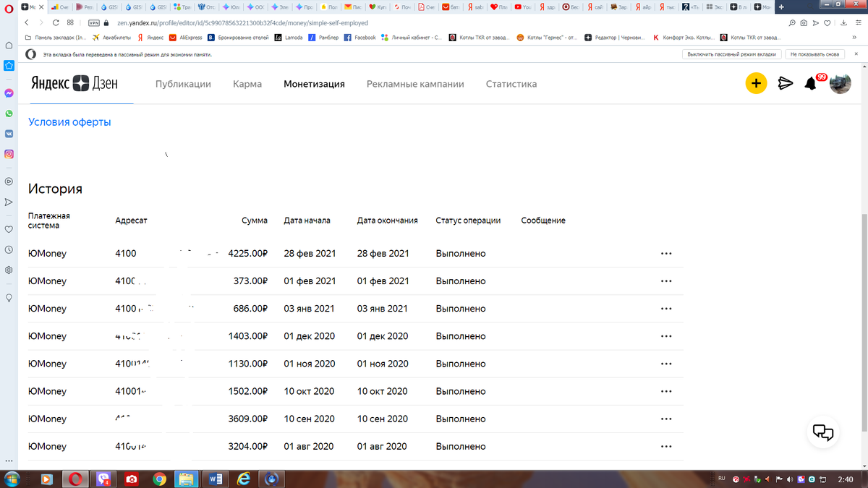Image resolution: width=868 pixels, height=488 pixels.
Task: Open Opera sidebar settings gear
Action: 9,270
